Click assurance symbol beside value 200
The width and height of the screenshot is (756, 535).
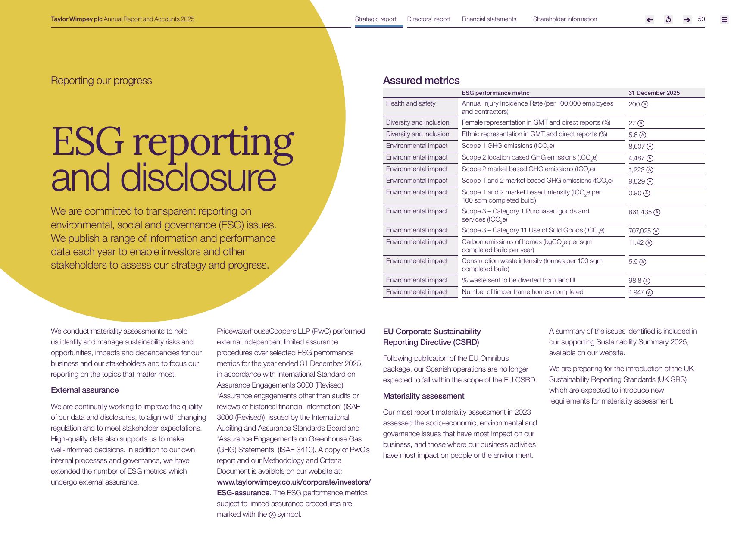(x=645, y=104)
